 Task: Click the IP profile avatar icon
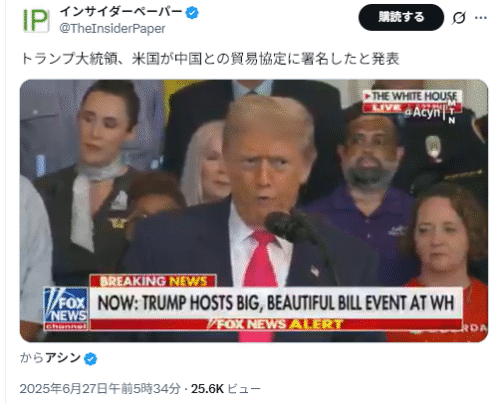36,21
